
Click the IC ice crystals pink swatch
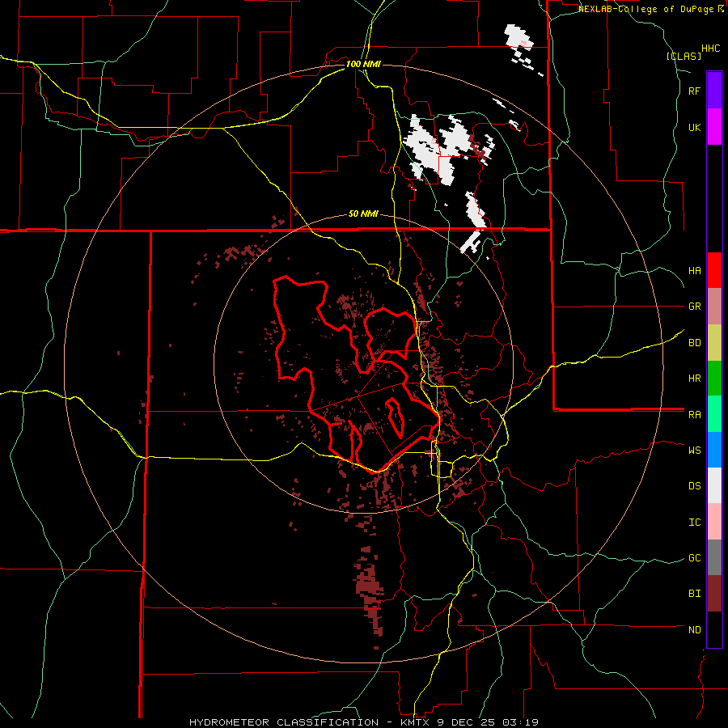714,522
